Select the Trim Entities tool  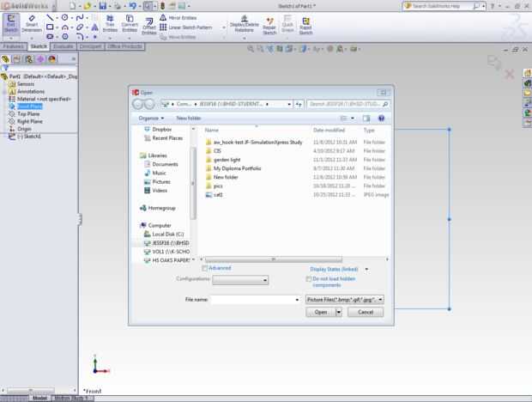pyautogui.click(x=110, y=23)
